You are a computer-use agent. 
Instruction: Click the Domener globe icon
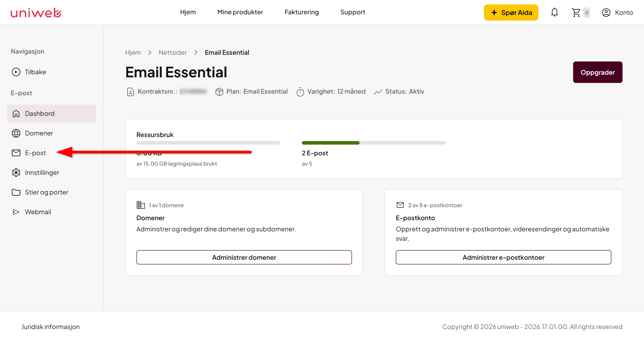tap(16, 133)
